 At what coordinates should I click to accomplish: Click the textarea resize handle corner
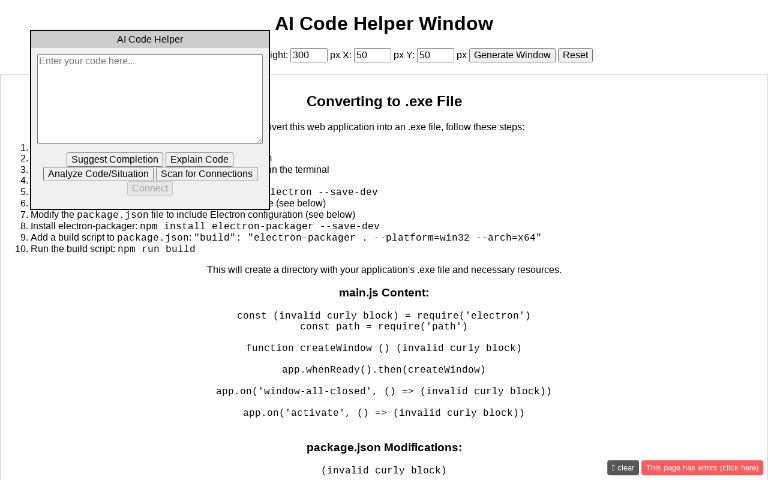tap(259, 140)
